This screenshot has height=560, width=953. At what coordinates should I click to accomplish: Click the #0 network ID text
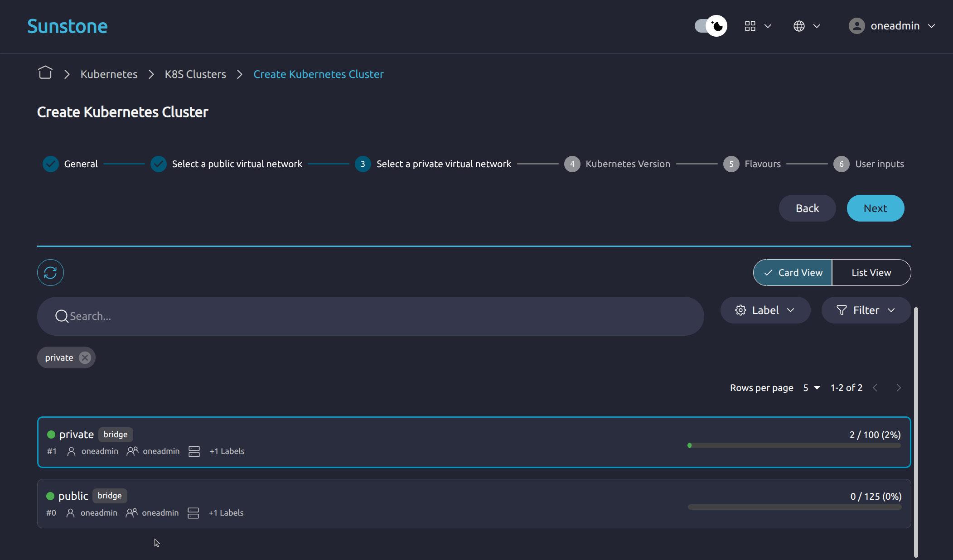[x=51, y=513]
